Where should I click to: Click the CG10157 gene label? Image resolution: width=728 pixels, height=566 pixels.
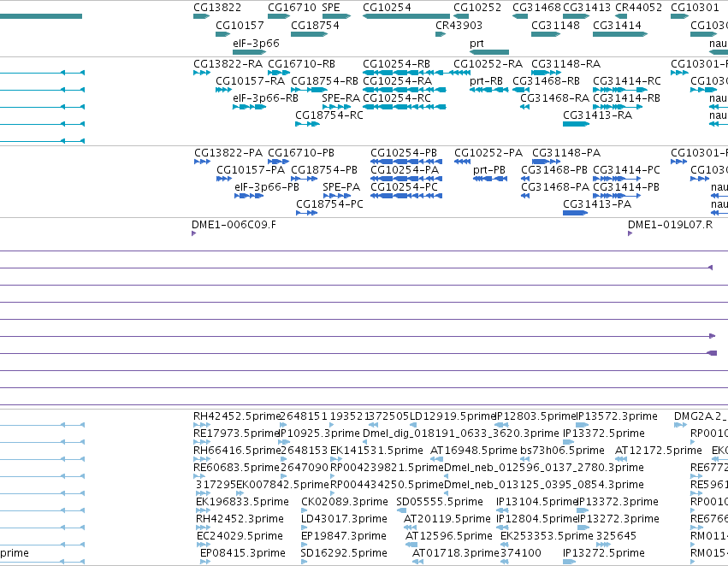click(x=240, y=25)
